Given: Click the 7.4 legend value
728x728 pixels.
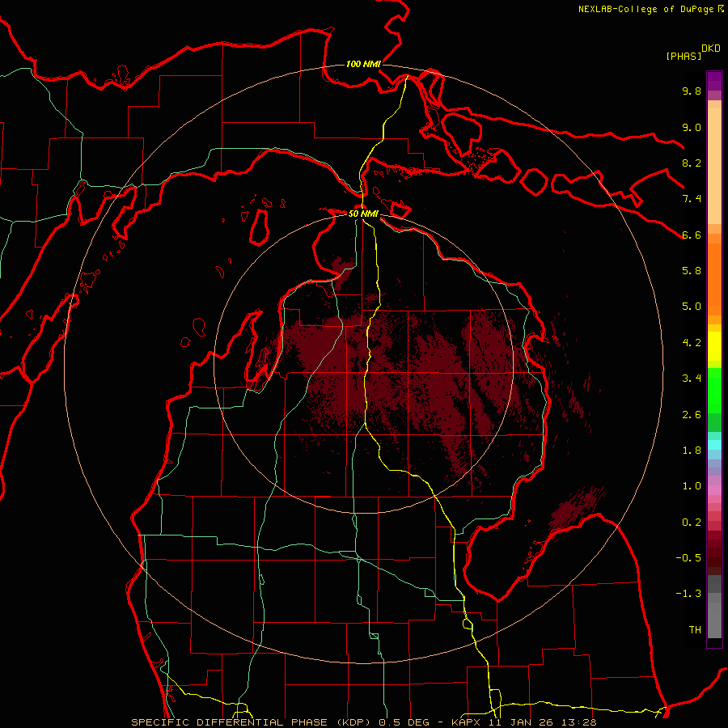Looking at the screenshot, I should click(692, 199).
